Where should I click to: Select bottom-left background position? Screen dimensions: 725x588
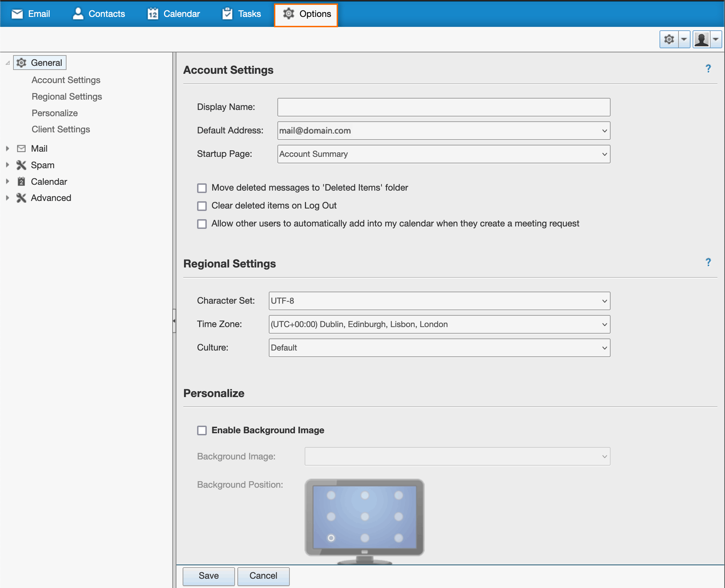[331, 538]
